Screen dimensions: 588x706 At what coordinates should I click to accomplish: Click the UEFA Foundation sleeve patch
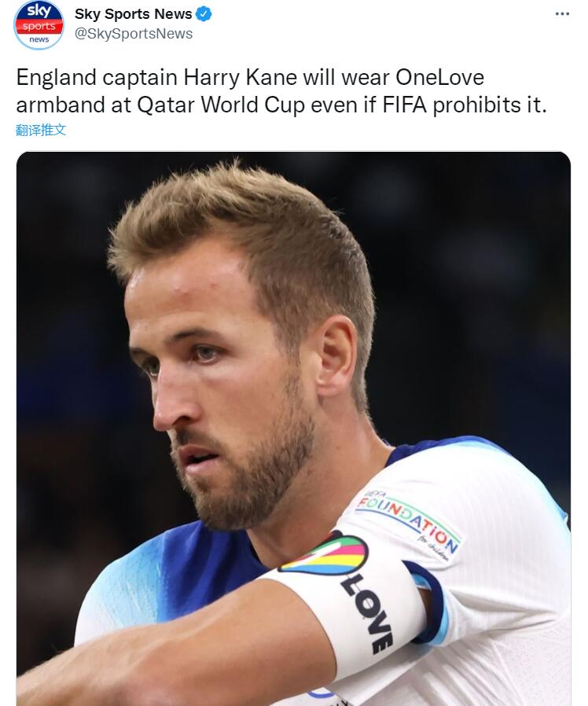[x=409, y=522]
